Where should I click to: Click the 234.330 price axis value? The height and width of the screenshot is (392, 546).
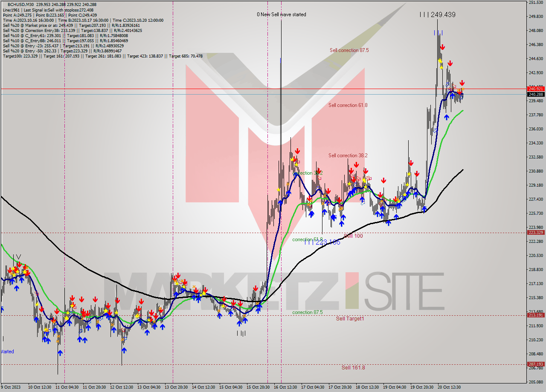coord(536,143)
